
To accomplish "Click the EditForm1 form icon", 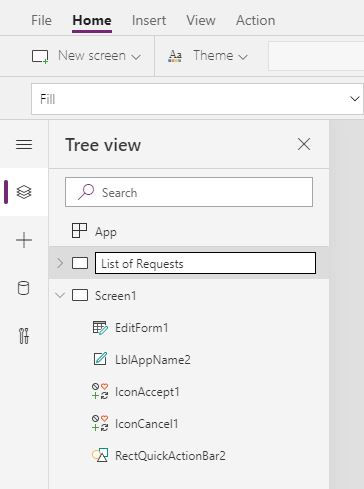I will pos(100,328).
